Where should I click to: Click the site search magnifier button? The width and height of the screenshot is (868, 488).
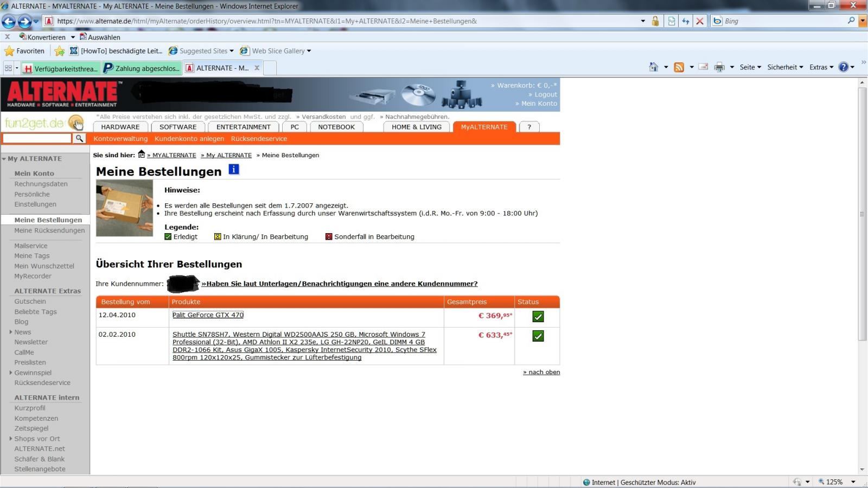tap(79, 138)
